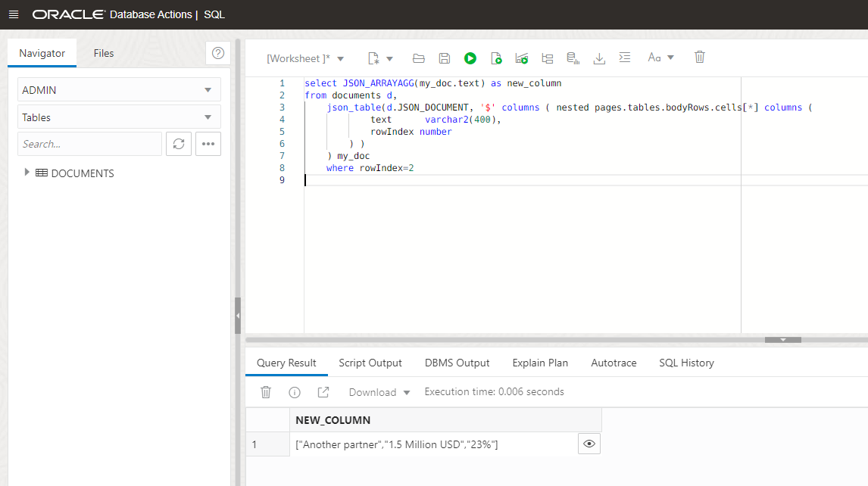Refresh the navigator object list
This screenshot has width=868, height=486.
(x=179, y=144)
